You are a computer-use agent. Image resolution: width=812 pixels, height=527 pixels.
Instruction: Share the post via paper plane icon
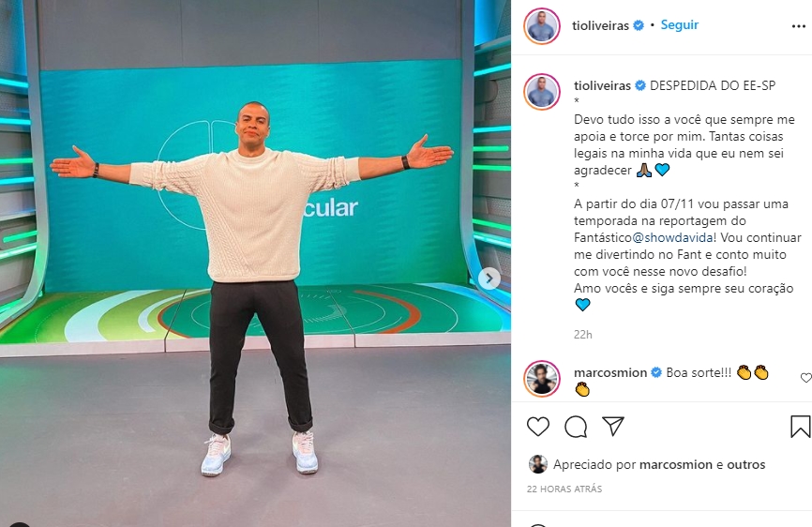tap(613, 426)
